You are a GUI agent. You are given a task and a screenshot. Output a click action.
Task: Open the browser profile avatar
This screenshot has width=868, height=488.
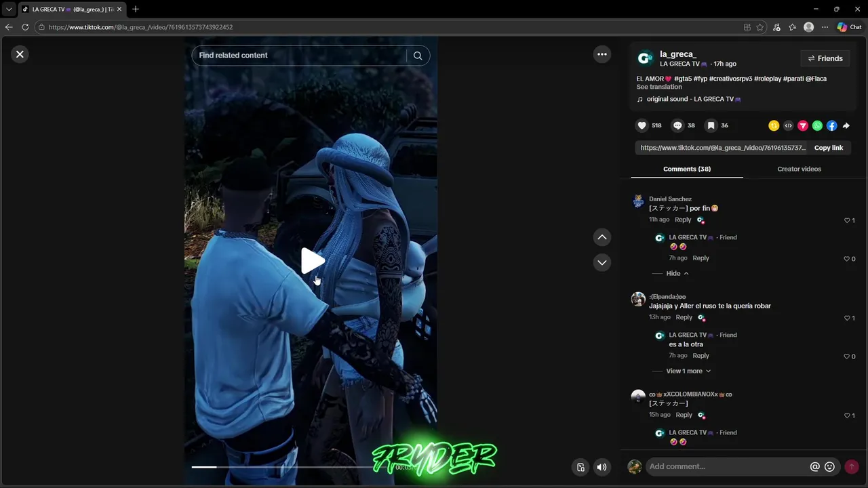pos(808,27)
